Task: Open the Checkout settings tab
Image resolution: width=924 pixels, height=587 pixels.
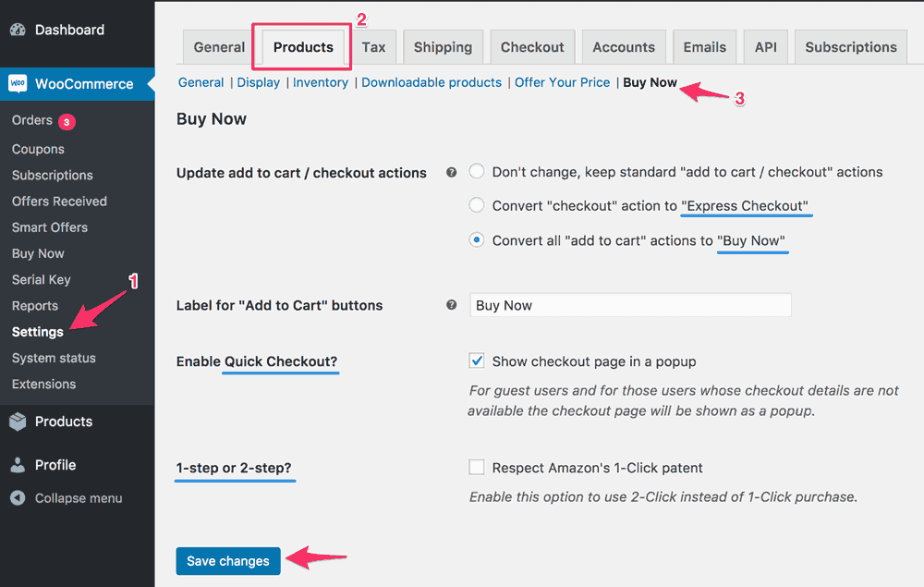Action: tap(532, 47)
